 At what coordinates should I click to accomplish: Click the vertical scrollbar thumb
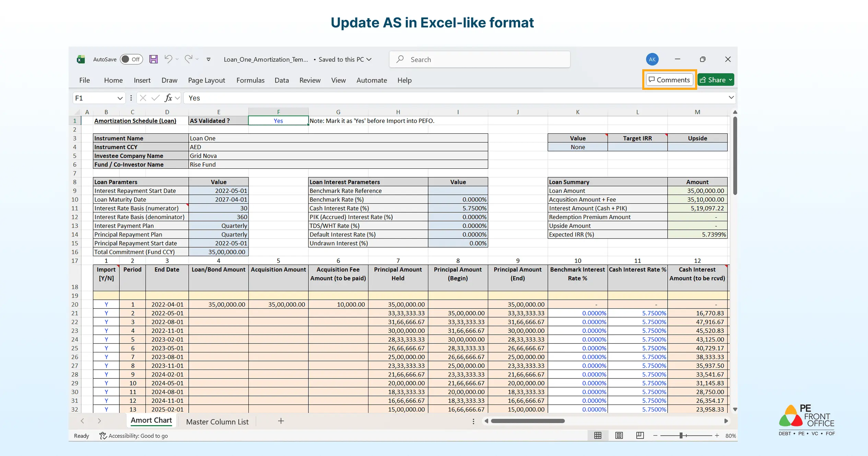click(x=735, y=156)
